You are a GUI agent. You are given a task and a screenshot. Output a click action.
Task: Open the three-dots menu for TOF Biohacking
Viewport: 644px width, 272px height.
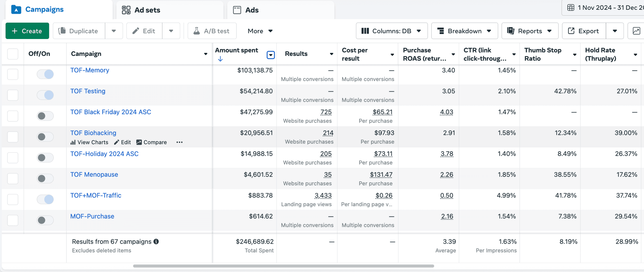coord(180,142)
